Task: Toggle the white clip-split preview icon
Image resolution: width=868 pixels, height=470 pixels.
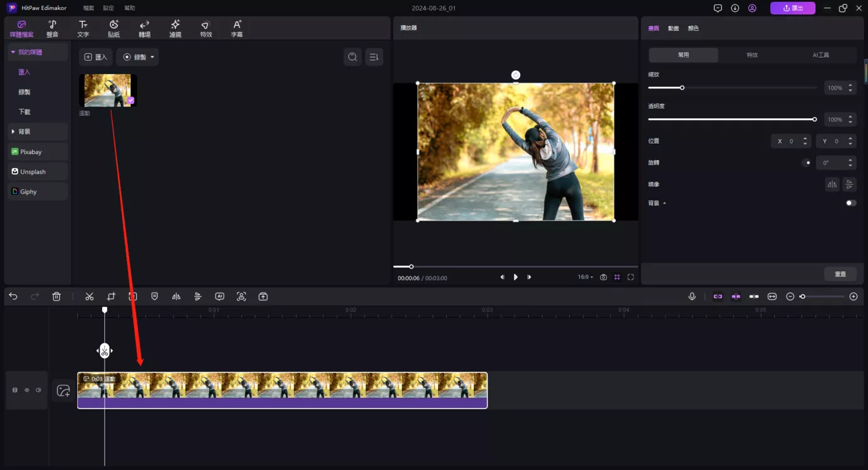Action: point(754,296)
